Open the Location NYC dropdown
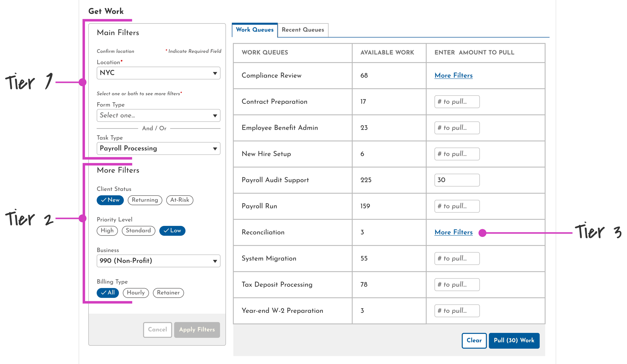The width and height of the screenshot is (627, 364). pyautogui.click(x=158, y=73)
